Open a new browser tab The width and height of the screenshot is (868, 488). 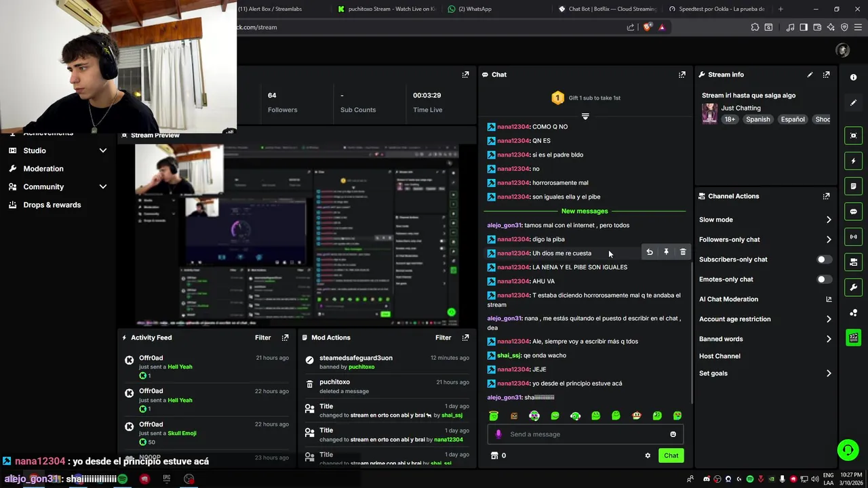(x=781, y=9)
